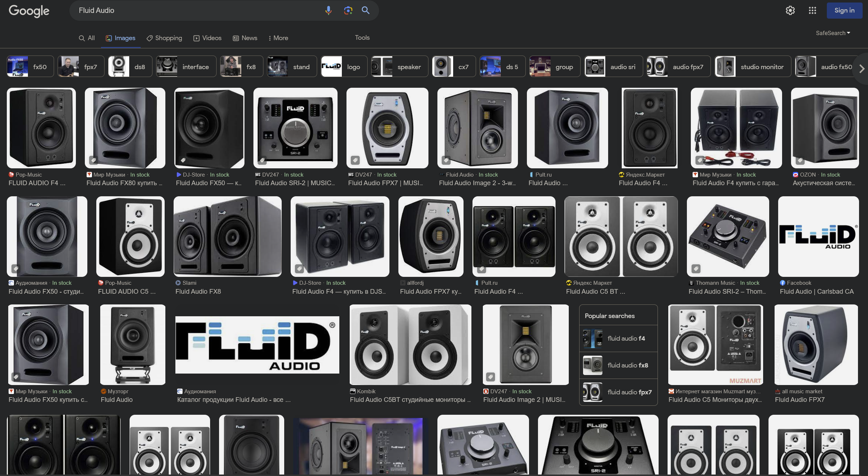Click the 'Fluid Audio | Carlsbad CA' link
Viewport: 868px width, 476px height.
[817, 292]
